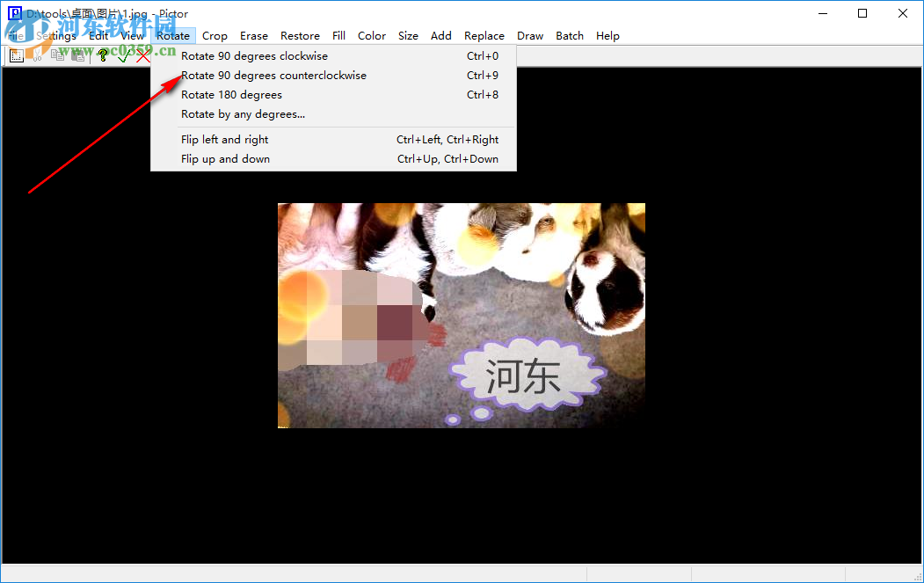Select the rectangular selection tool
This screenshot has width=924, height=583.
pyautogui.click(x=17, y=55)
